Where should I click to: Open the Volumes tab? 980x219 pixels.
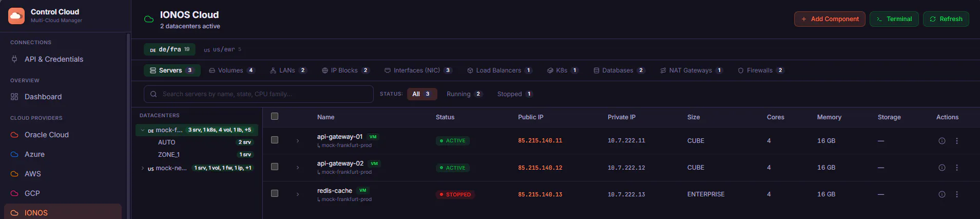click(x=232, y=70)
